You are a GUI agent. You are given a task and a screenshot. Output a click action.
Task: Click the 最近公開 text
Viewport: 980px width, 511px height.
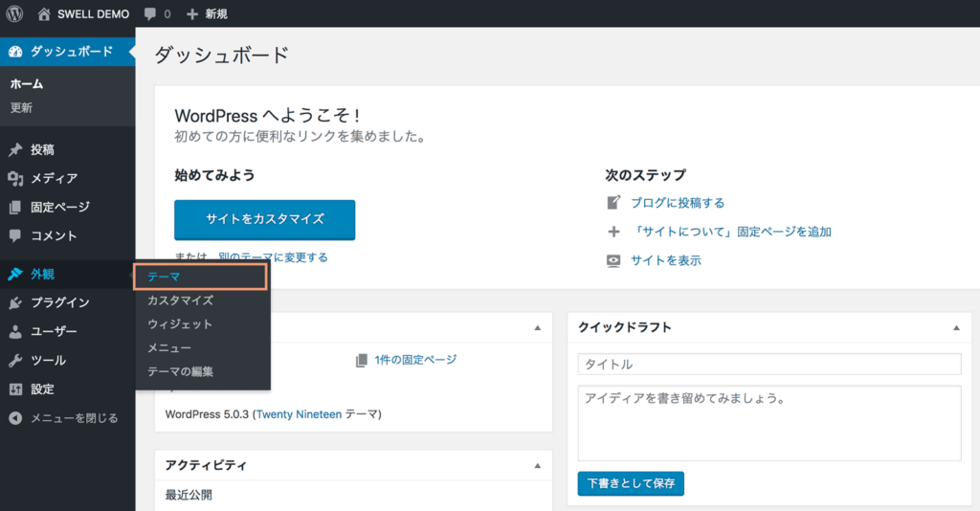[189, 495]
